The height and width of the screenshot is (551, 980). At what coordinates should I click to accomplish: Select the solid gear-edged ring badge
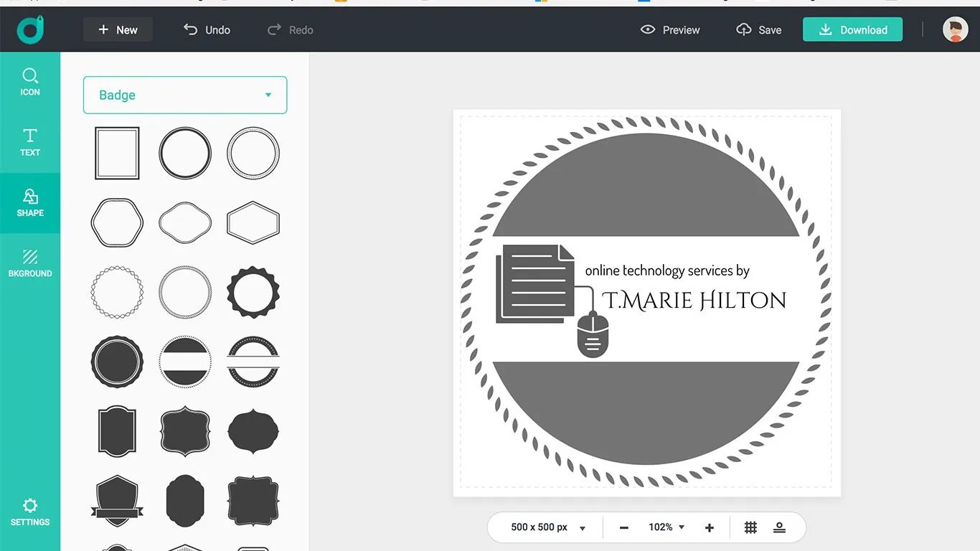(253, 292)
